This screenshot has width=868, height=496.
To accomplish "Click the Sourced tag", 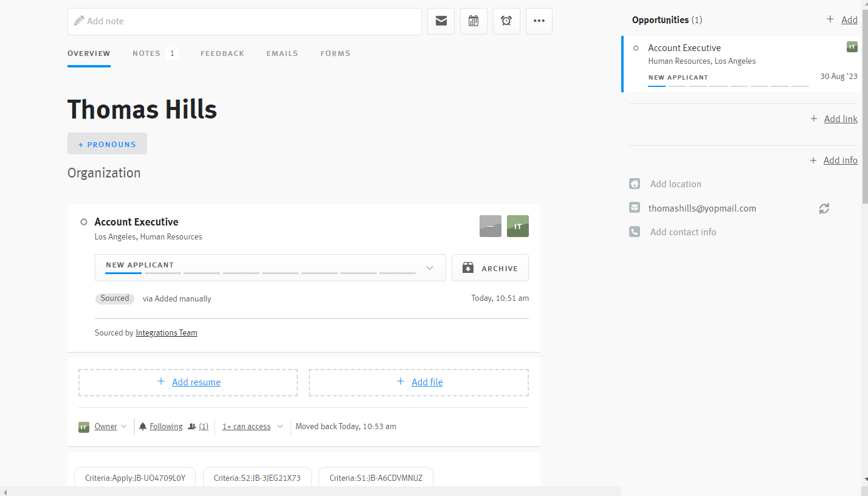I will (115, 298).
